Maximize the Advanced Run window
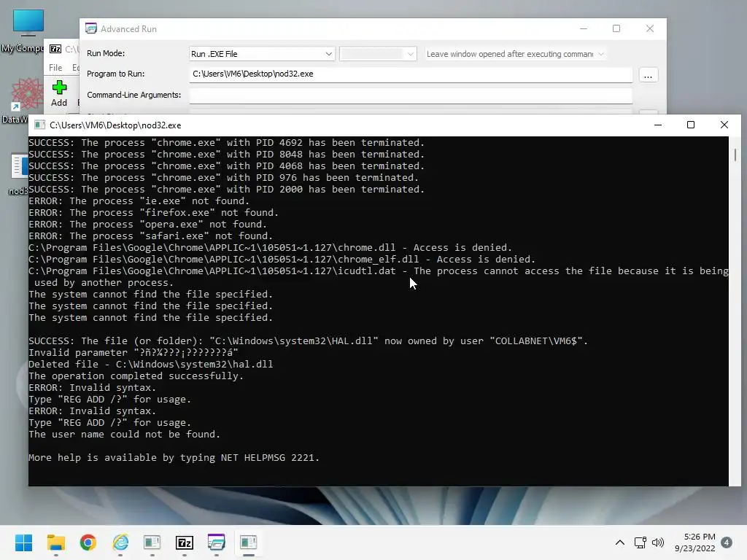Screen dimensions: 747x560 [616, 28]
